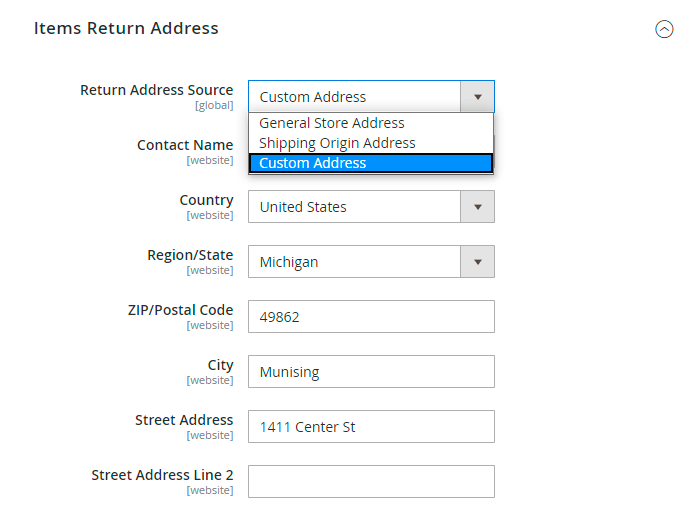This screenshot has height=518, width=681.
Task: Click the Items Return Address heading
Action: pos(126,28)
